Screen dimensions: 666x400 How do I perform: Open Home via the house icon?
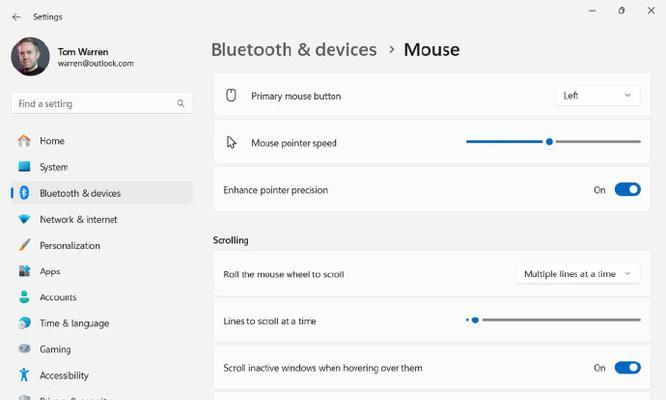(24, 141)
